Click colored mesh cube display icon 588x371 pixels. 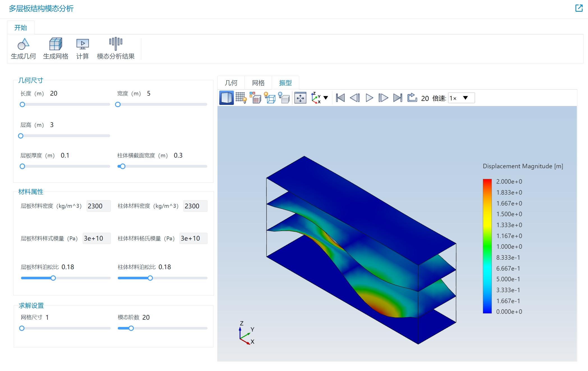click(x=255, y=98)
